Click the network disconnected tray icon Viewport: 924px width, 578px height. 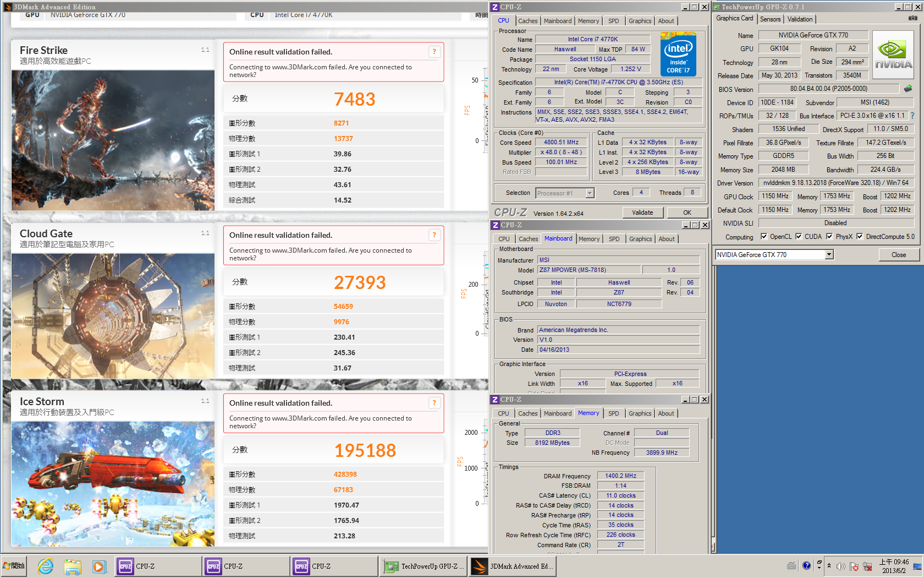(x=867, y=566)
